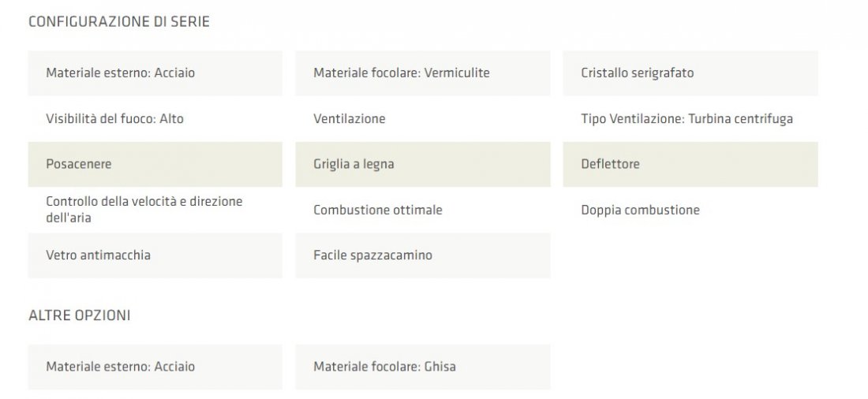This screenshot has width=868, height=399.
Task: Click the Cristallo serigrafato feature
Action: [x=690, y=73]
